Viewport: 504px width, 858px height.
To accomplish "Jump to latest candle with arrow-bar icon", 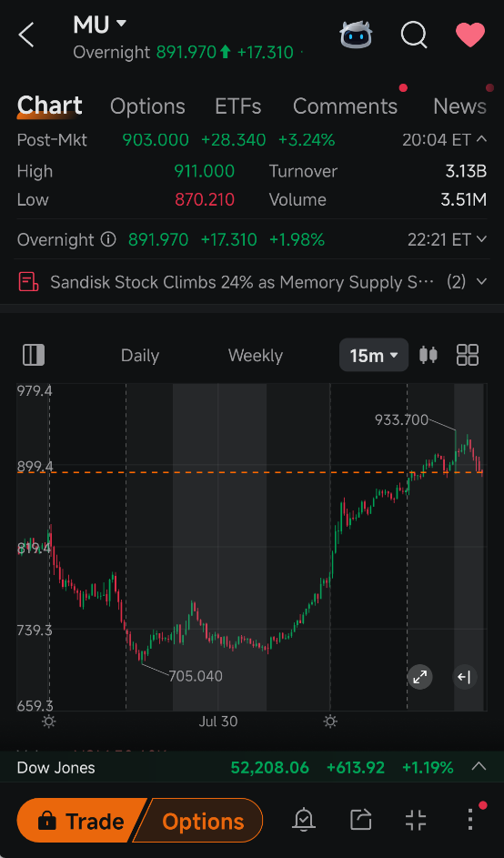I will coord(464,678).
